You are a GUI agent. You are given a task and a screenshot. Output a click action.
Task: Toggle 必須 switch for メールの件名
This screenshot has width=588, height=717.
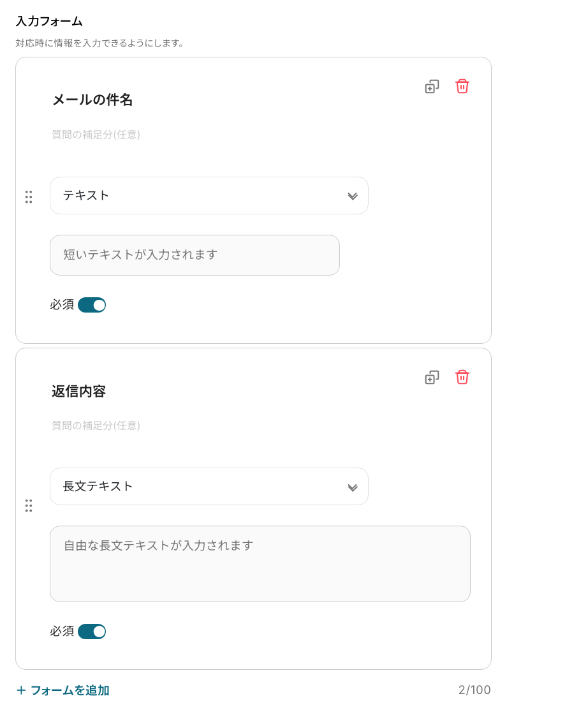pyautogui.click(x=92, y=305)
